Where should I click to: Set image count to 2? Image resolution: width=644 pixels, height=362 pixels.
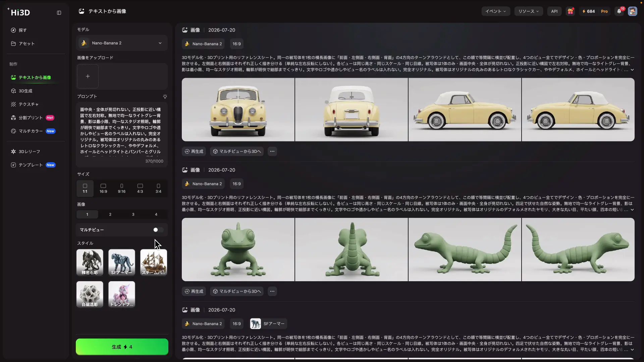[x=110, y=215]
